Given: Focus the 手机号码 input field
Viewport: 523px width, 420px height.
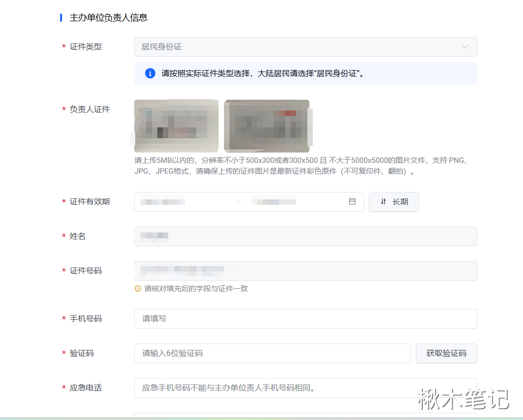Looking at the screenshot, I should coord(305,319).
